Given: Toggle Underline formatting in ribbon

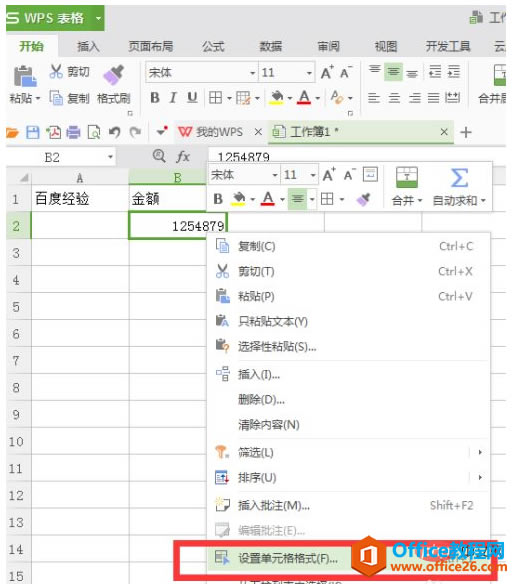Looking at the screenshot, I should 192,98.
